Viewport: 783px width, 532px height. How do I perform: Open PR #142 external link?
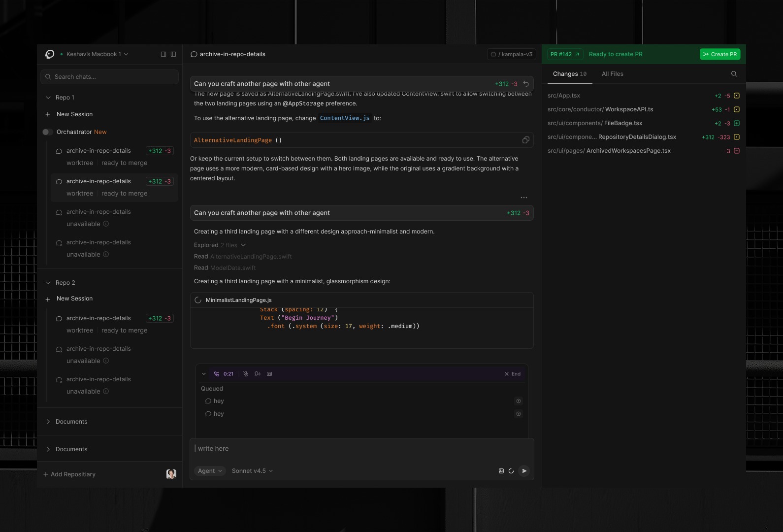coord(565,54)
